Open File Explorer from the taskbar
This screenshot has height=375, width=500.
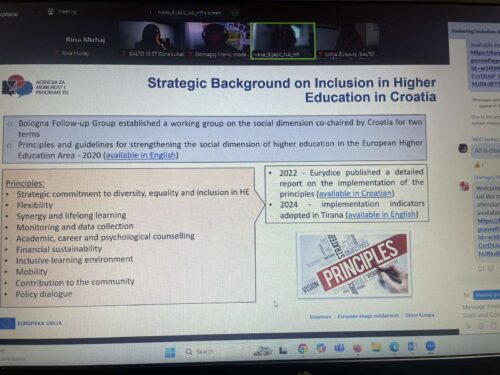click(376, 347)
